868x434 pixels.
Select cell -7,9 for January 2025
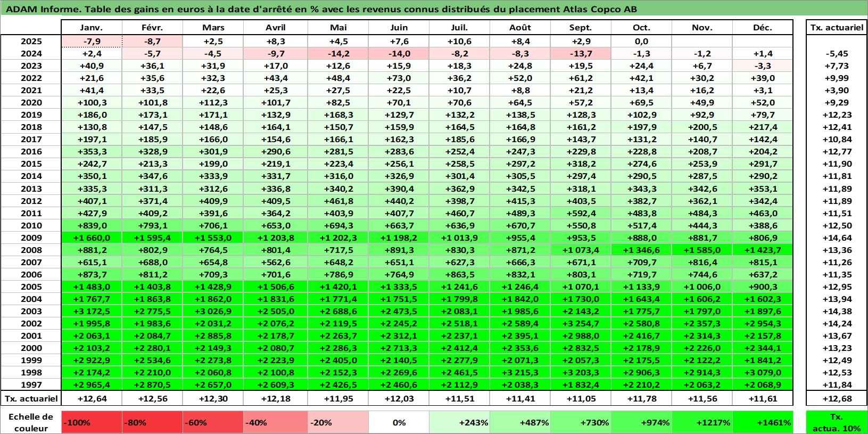pyautogui.click(x=92, y=41)
